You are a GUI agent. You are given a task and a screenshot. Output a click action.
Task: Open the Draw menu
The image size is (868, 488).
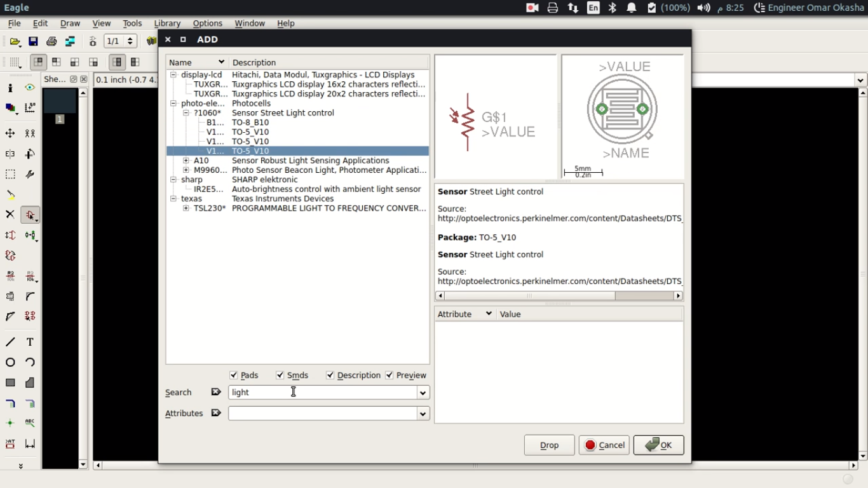[x=70, y=23]
